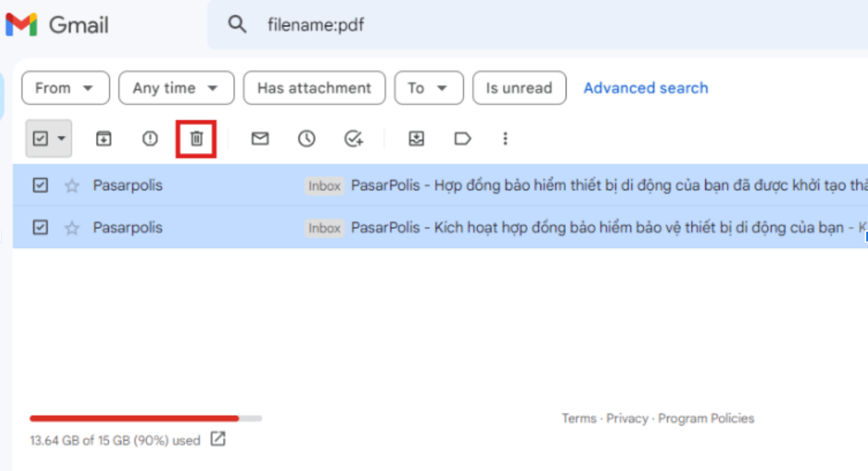
Task: Click Inbox label on Kích hoạt email
Action: 324,228
